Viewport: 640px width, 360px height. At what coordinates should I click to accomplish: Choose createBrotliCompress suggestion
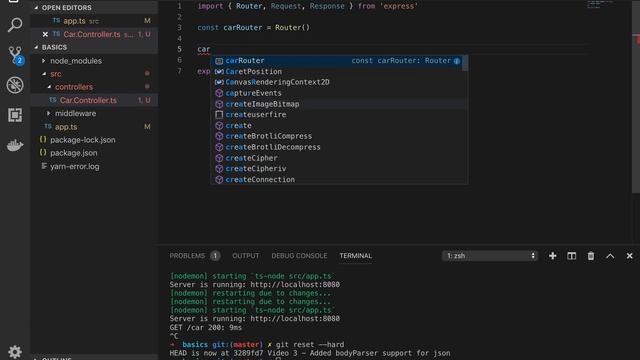tap(336, 136)
